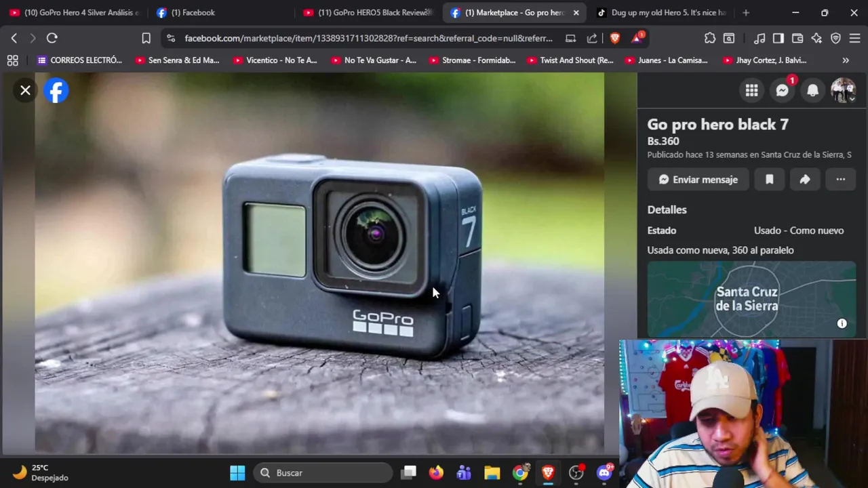Switch to the (1) Facebook tab
Image resolution: width=868 pixels, height=488 pixels.
(x=221, y=12)
